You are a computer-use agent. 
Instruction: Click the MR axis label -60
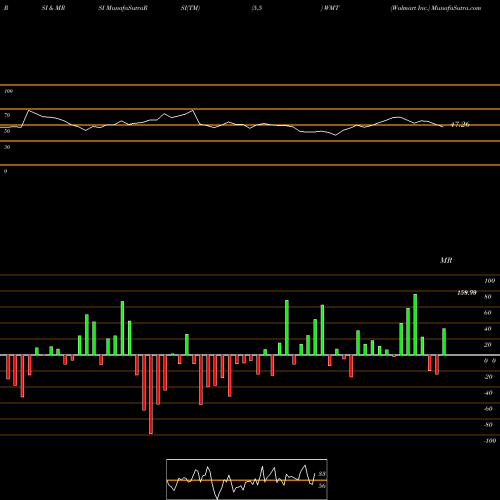(488, 409)
